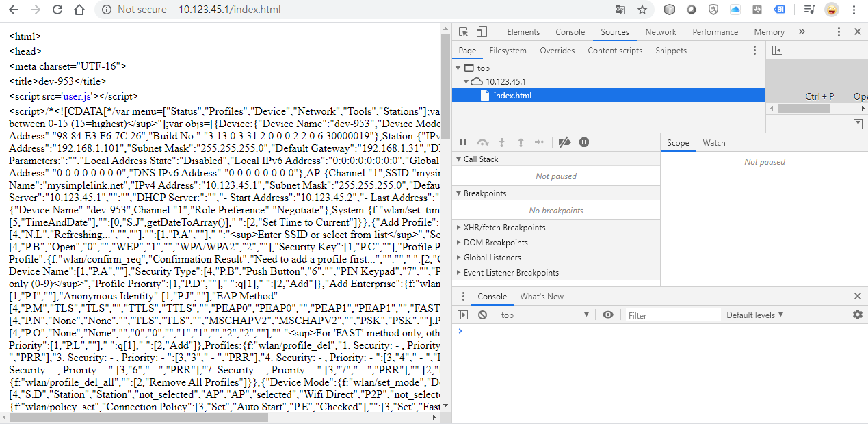
Task: Follow the user.js script link
Action: [x=76, y=96]
